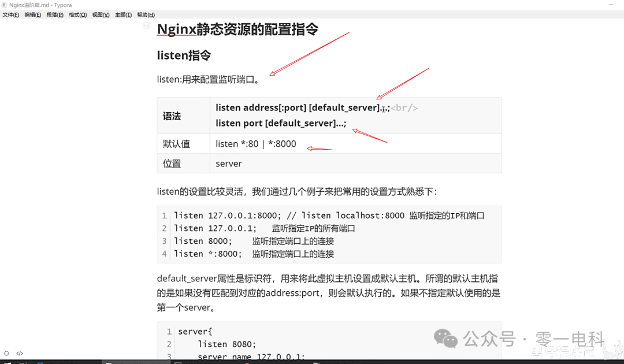Click the paragraph listen:用来配置监听端口。
The width and height of the screenshot is (624, 364).
click(x=209, y=79)
